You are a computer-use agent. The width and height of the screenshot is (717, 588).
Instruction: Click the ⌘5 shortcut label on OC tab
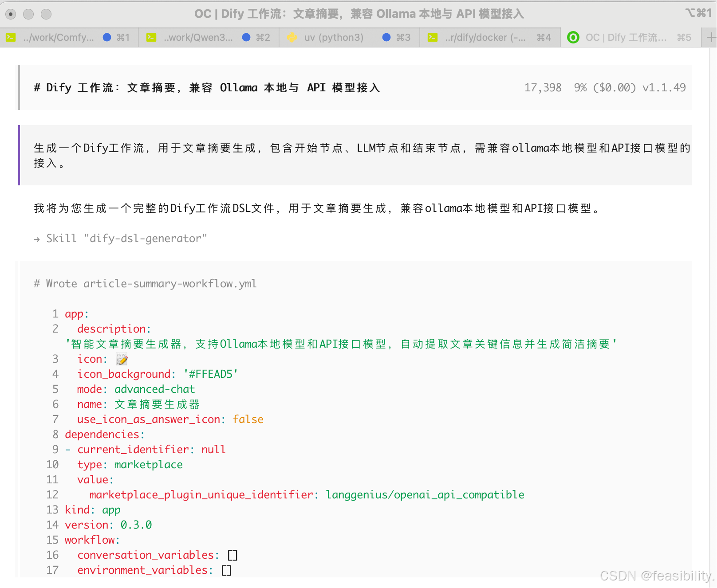tap(684, 38)
